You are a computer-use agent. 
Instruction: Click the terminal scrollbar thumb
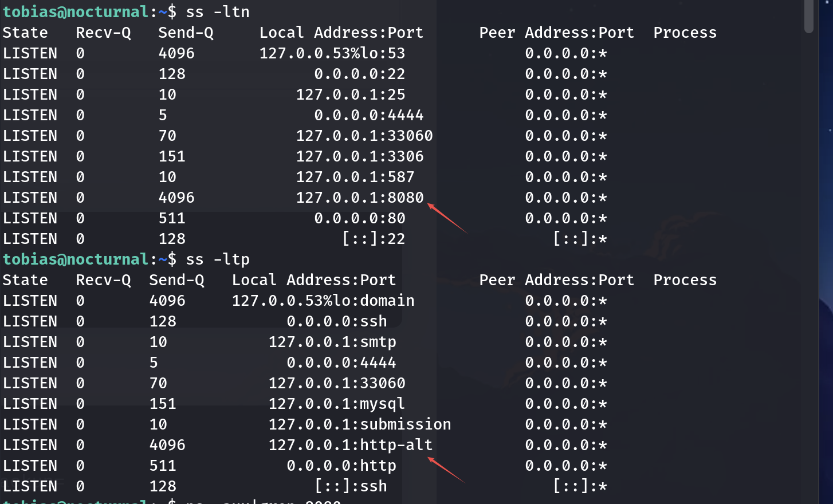(x=808, y=16)
